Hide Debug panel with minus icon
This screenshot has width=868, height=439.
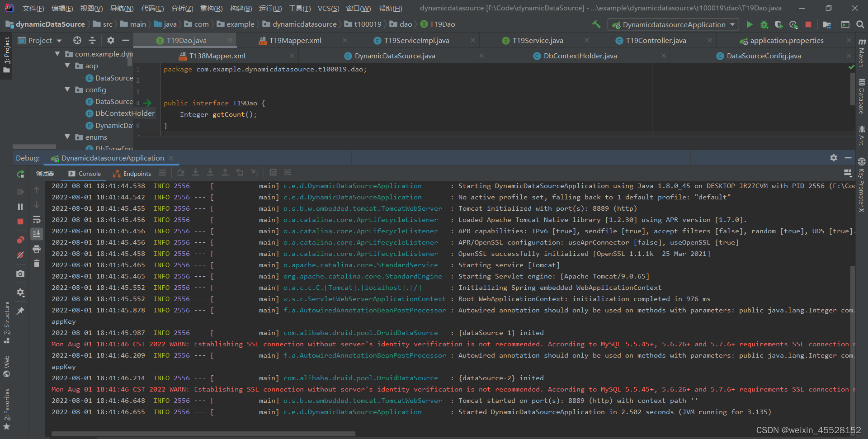point(848,158)
